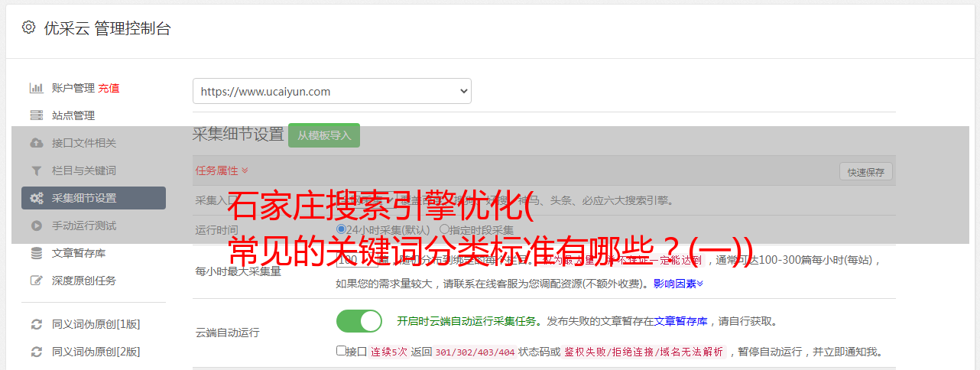Open 文章暂存库 in the sidebar
980x370 pixels.
pyautogui.click(x=79, y=253)
